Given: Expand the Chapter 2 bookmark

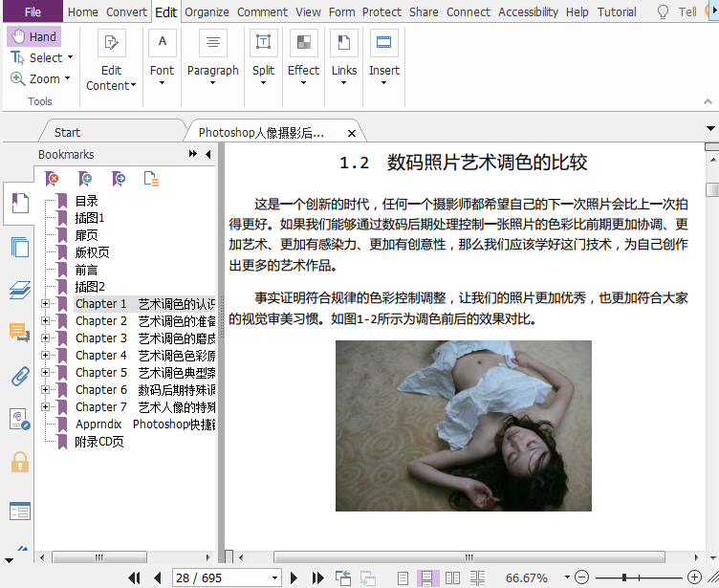Looking at the screenshot, I should click(46, 321).
